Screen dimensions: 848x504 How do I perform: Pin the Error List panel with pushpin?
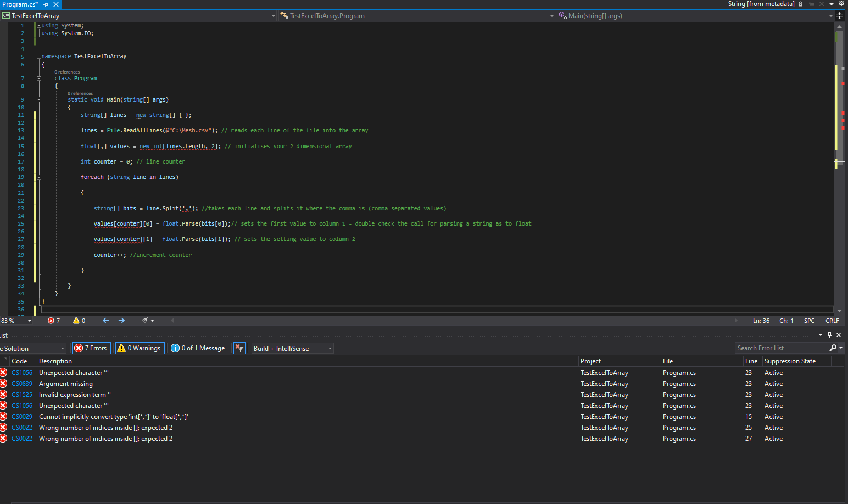point(829,335)
